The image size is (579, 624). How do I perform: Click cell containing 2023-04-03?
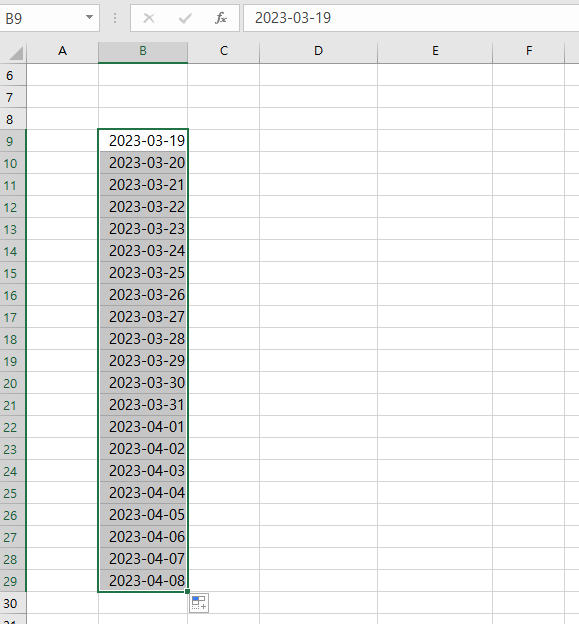[x=143, y=471]
